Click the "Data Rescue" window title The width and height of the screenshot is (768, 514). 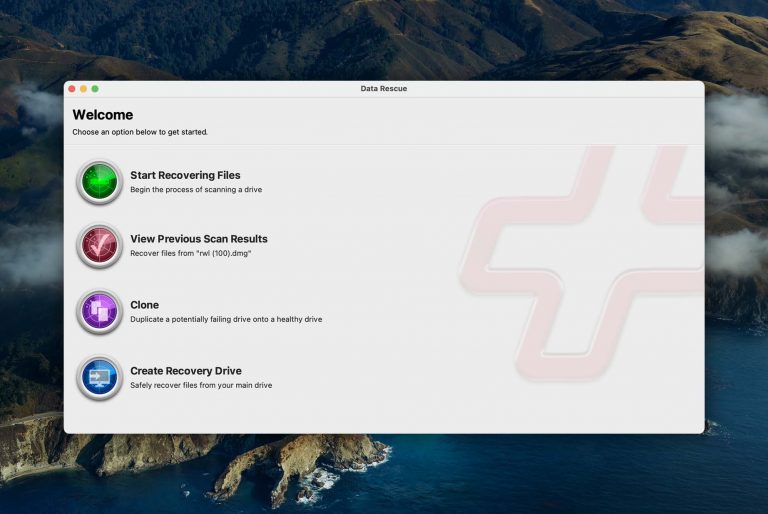coord(384,89)
